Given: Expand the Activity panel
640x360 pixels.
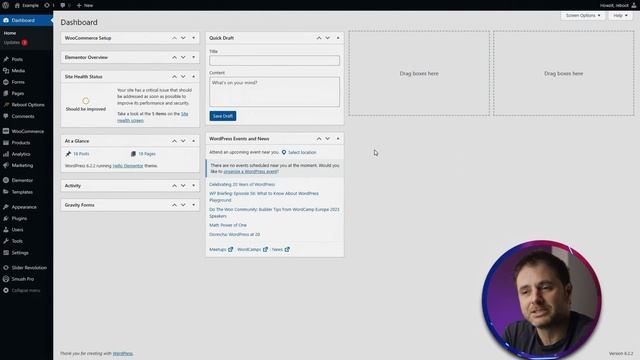Looking at the screenshot, I should (193, 186).
